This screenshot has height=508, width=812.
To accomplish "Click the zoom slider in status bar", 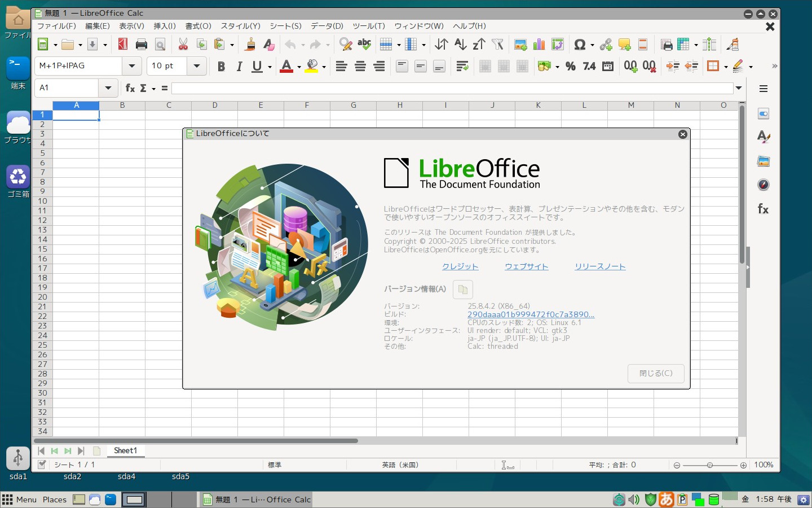I will tap(709, 465).
